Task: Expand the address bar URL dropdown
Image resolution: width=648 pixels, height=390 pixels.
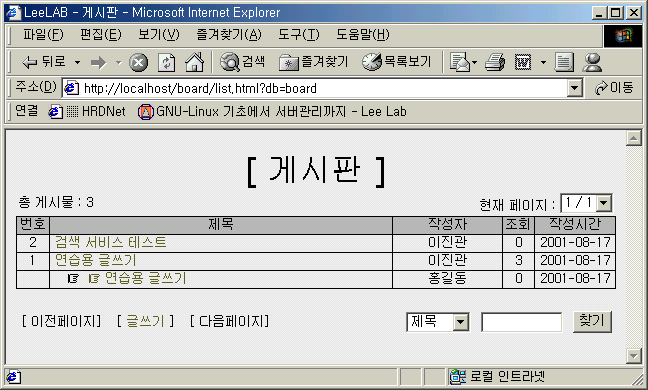Action: point(574,88)
